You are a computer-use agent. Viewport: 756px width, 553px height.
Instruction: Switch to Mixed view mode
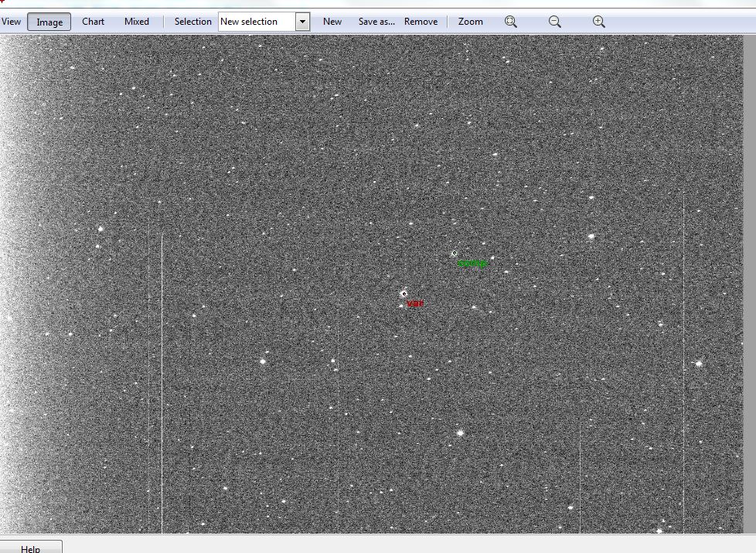point(137,22)
